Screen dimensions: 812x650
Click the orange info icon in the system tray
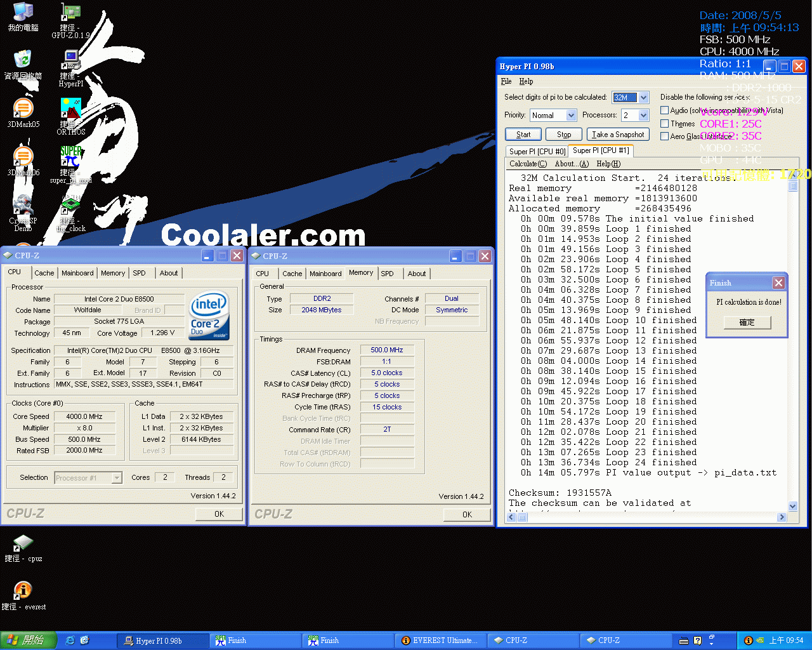pyautogui.click(x=748, y=640)
